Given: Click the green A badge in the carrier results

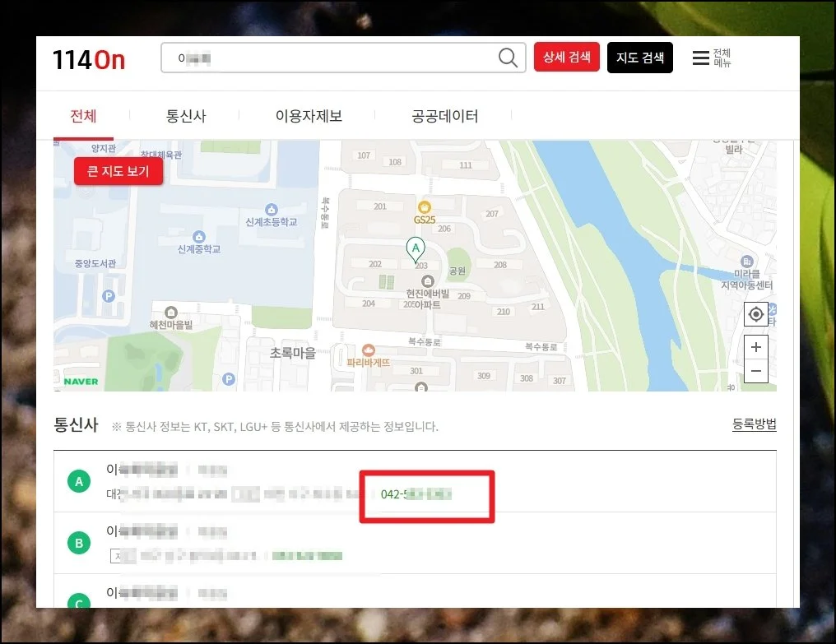Looking at the screenshot, I should (x=78, y=481).
